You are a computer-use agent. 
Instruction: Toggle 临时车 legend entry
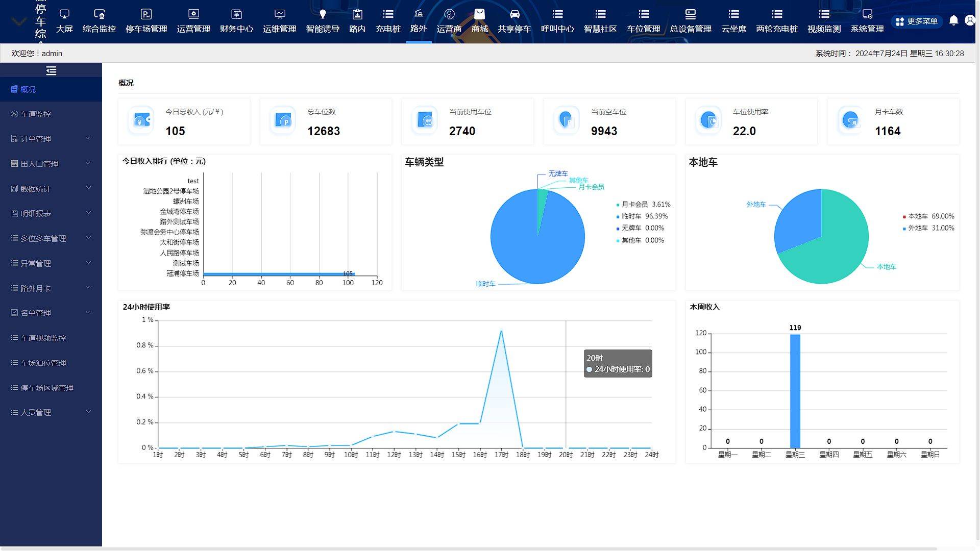click(x=642, y=216)
